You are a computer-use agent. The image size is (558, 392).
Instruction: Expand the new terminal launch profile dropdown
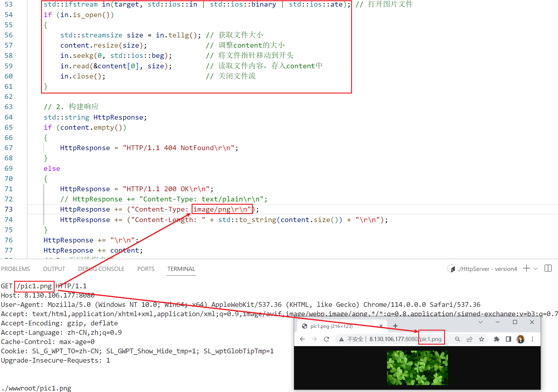536,269
